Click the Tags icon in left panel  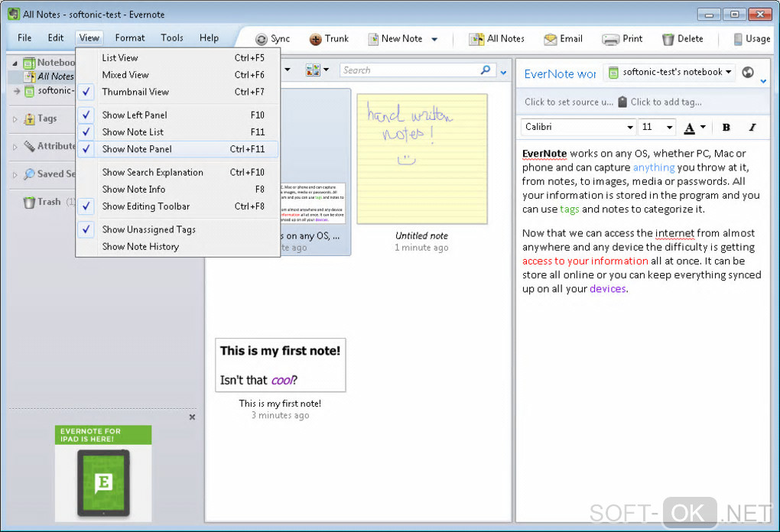pyautogui.click(x=29, y=118)
